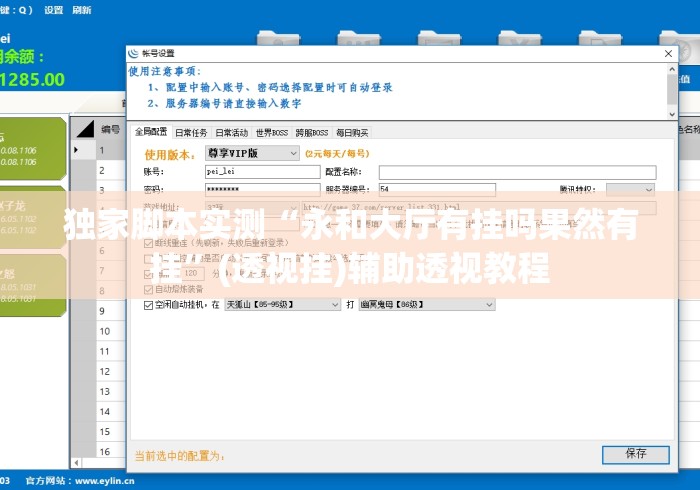The image size is (700, 490).
Task: Select row 11 in the account grid
Action: (x=111, y=351)
